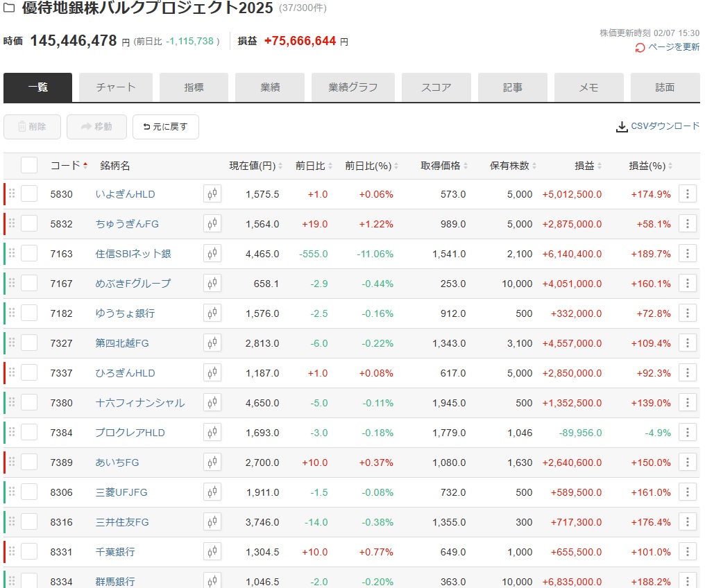Click the 移動 button

[x=96, y=127]
